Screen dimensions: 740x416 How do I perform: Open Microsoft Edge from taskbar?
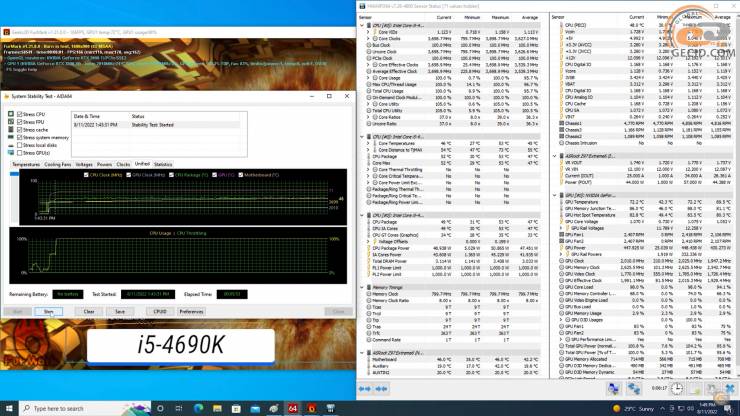coord(198,408)
